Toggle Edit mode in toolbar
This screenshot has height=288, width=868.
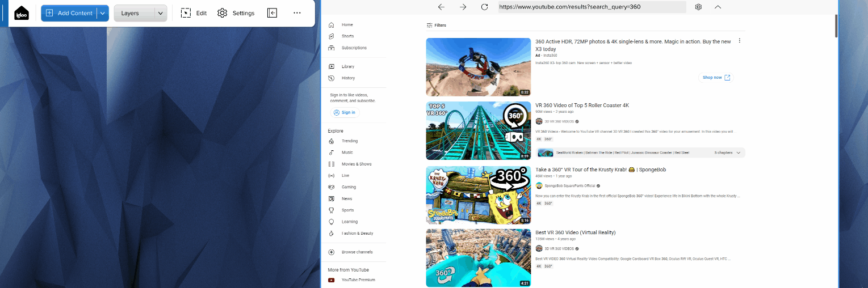click(194, 13)
